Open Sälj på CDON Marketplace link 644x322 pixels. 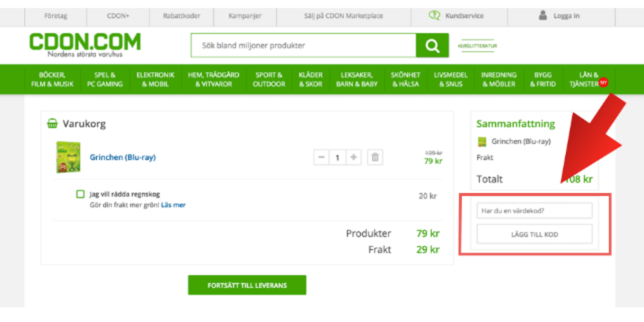[x=343, y=16]
